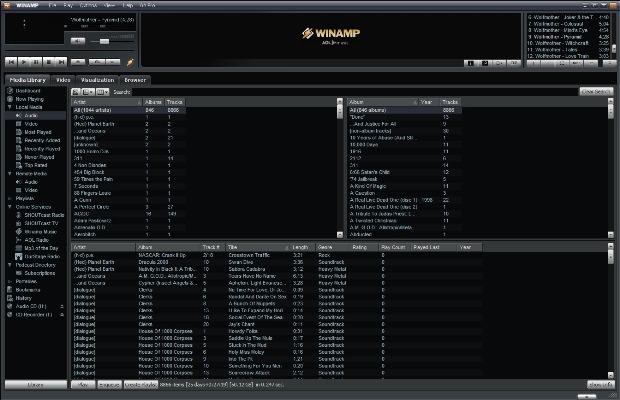The image size is (620, 400).
Task: Select the AC/DC artist row
Action: pyautogui.click(x=129, y=214)
